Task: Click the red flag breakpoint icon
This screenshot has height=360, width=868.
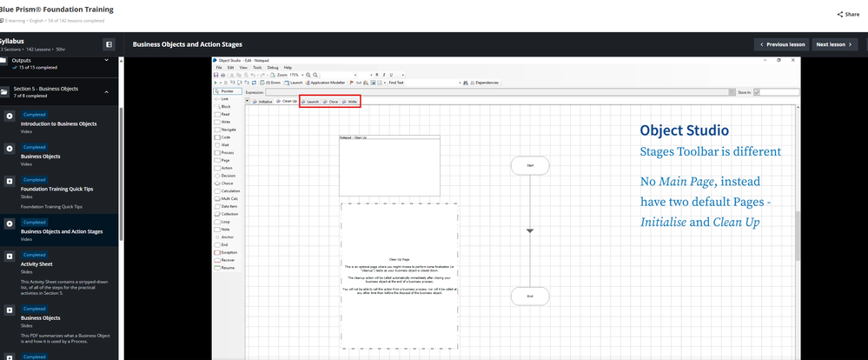Action: point(352,83)
